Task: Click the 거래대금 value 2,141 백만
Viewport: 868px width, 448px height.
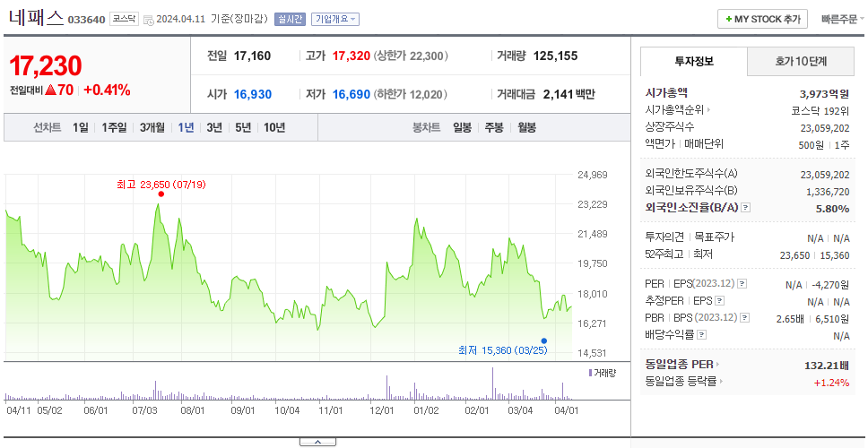Action: click(x=569, y=95)
